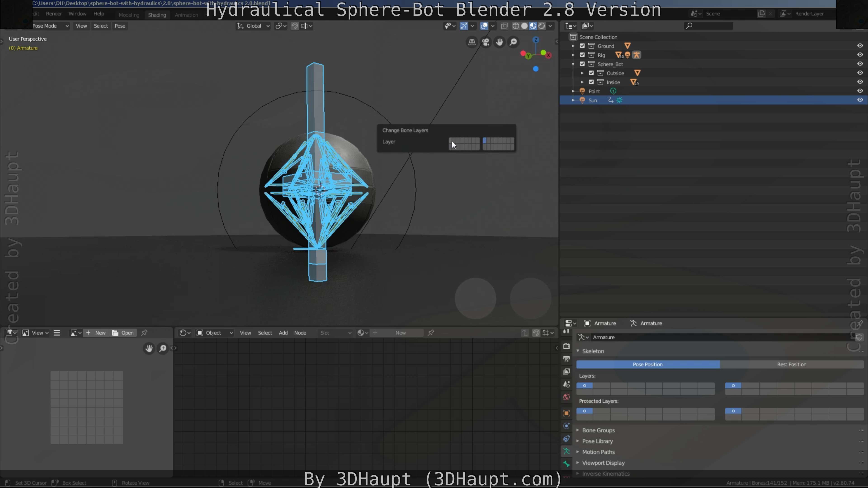Open the Help menu
Viewport: 868px width, 488px height.
(99, 14)
